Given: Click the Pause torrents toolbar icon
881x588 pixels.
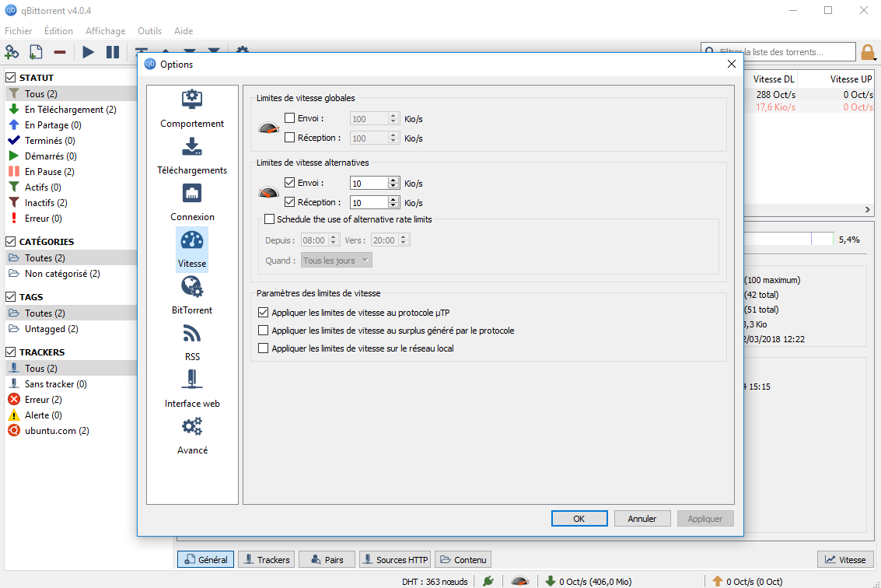Looking at the screenshot, I should tap(111, 51).
